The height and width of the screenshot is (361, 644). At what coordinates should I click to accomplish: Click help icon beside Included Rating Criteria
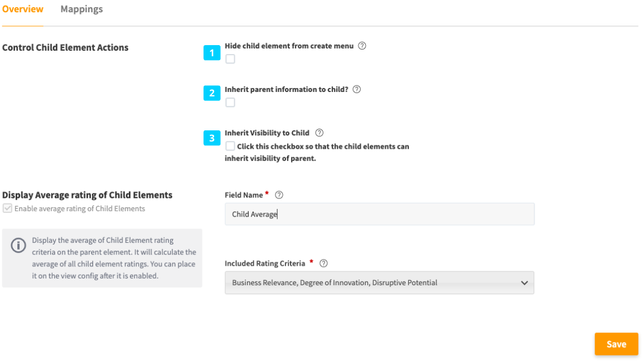tap(323, 264)
